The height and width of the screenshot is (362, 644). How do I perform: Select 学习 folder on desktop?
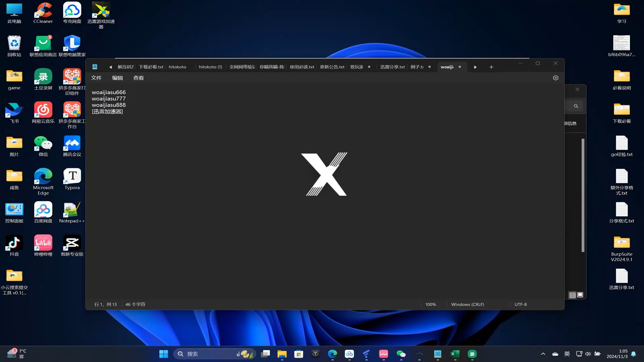point(622,13)
